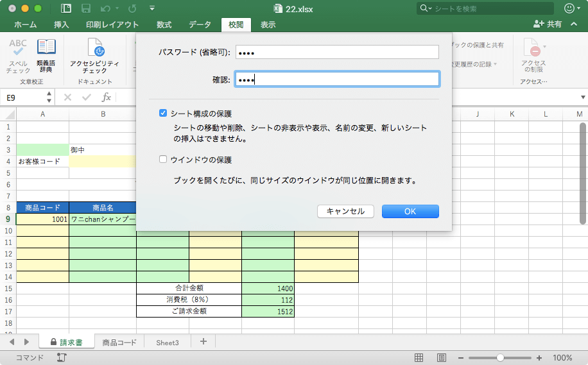
Task: Switch to Page Layout view in status bar
Action: click(442, 357)
